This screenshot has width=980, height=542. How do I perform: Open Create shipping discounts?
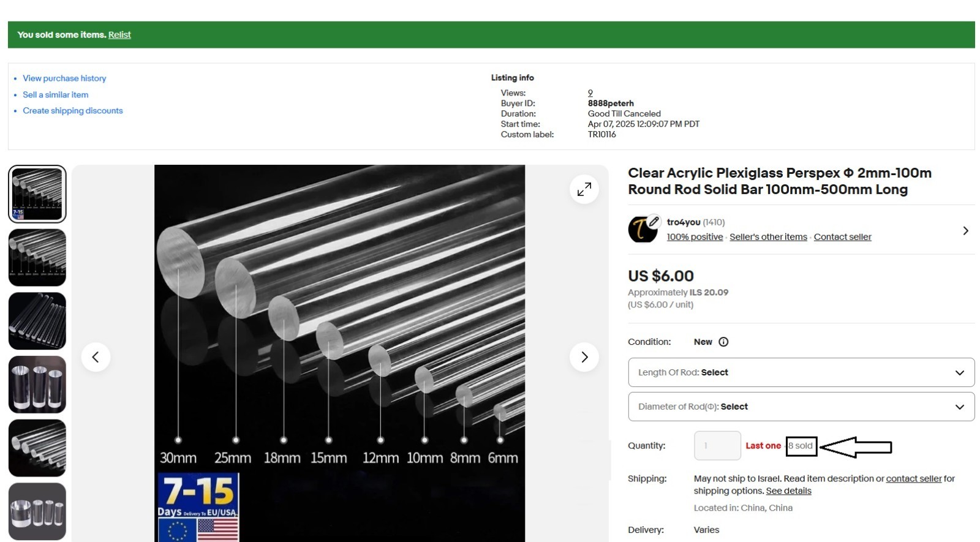pos(72,111)
